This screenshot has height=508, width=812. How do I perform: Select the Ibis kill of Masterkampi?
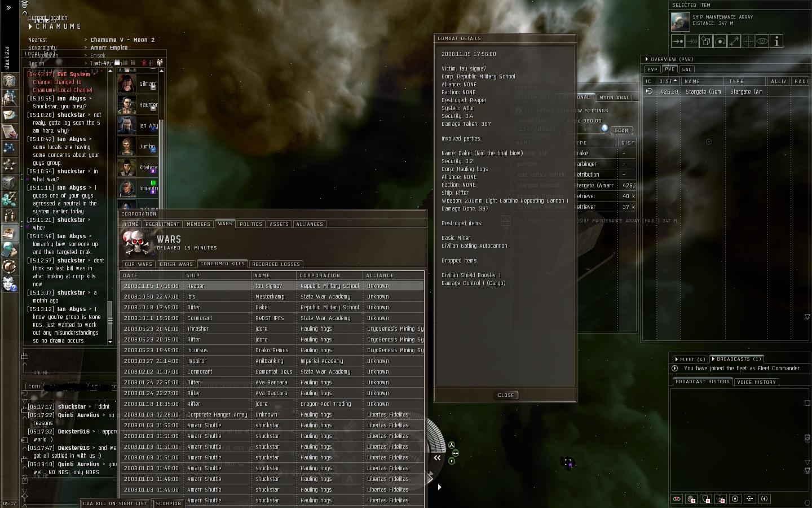pyautogui.click(x=272, y=297)
